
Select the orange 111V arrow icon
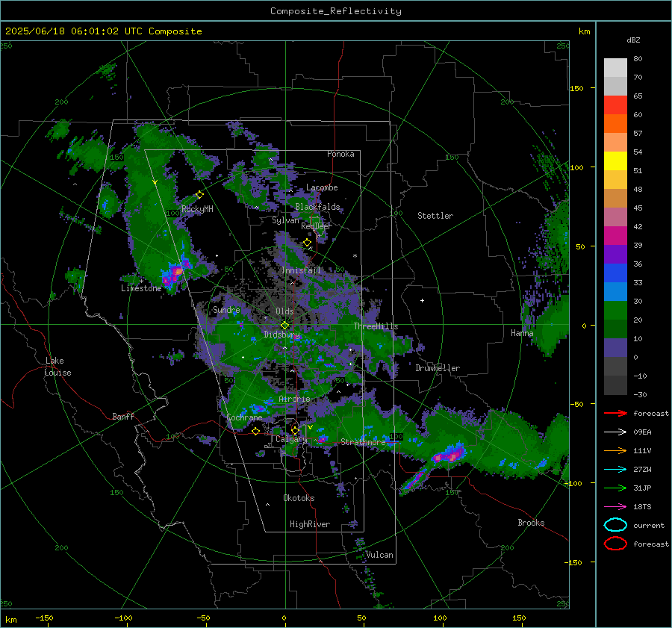(x=615, y=450)
